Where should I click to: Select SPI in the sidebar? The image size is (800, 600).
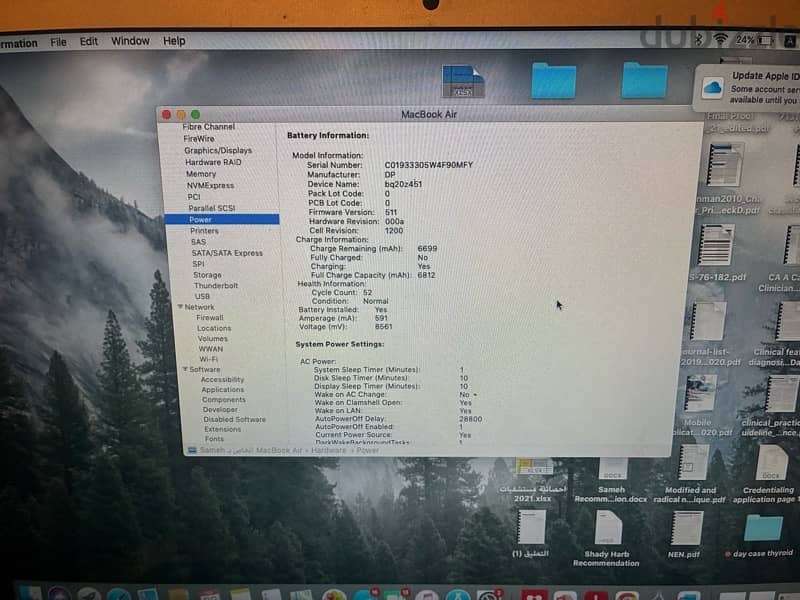point(198,264)
